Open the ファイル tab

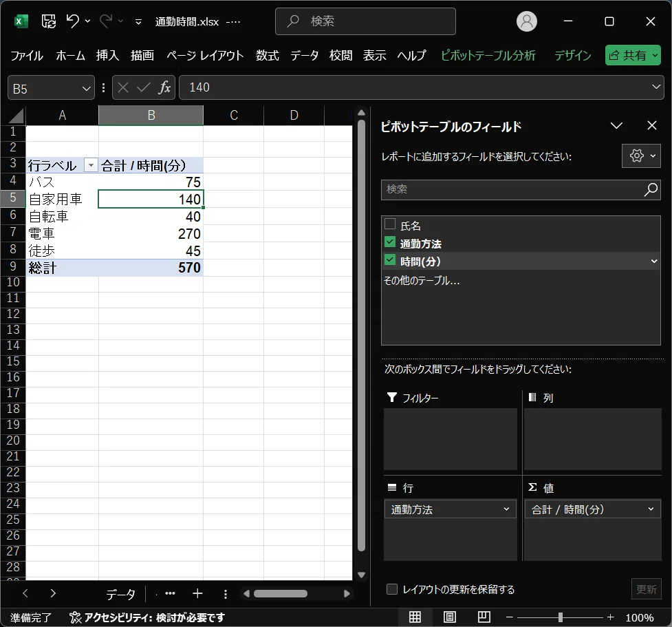pos(27,55)
